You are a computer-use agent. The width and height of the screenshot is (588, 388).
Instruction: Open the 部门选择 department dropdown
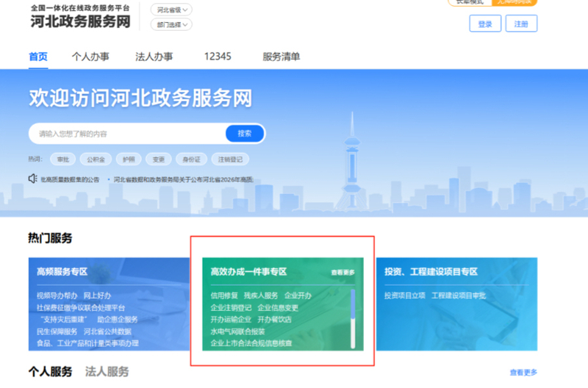[171, 25]
